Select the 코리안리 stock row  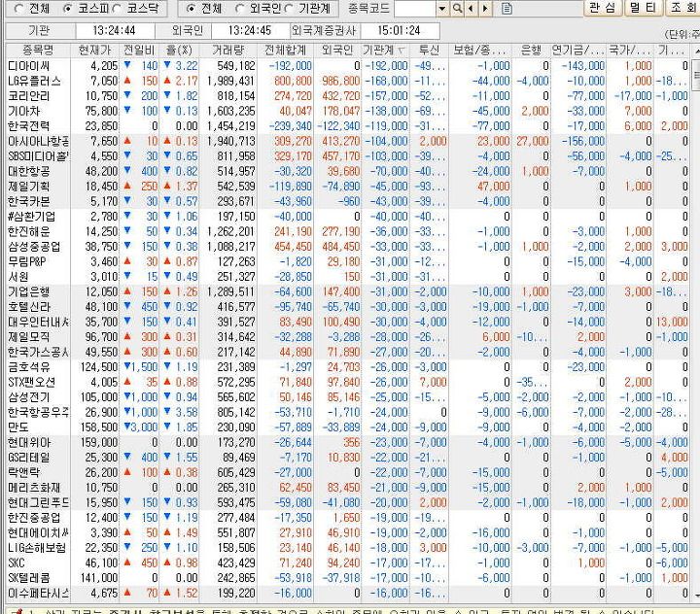click(x=348, y=96)
